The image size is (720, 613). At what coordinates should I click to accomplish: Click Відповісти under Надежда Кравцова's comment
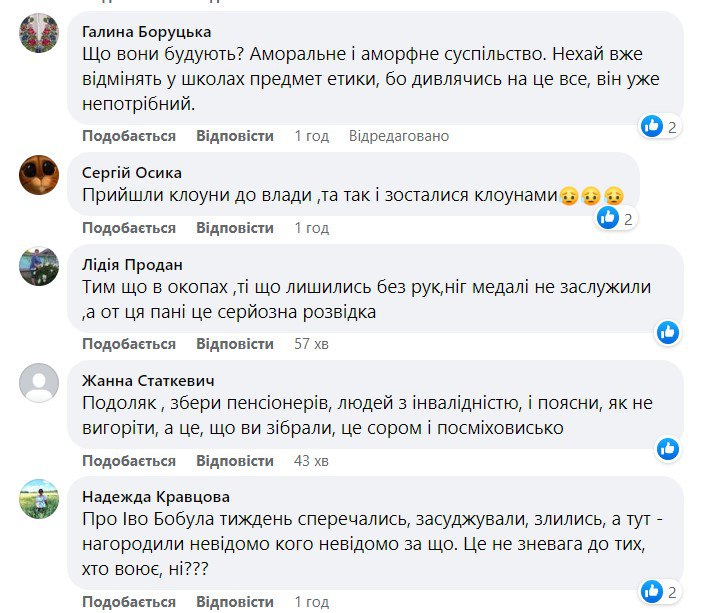tap(235, 601)
